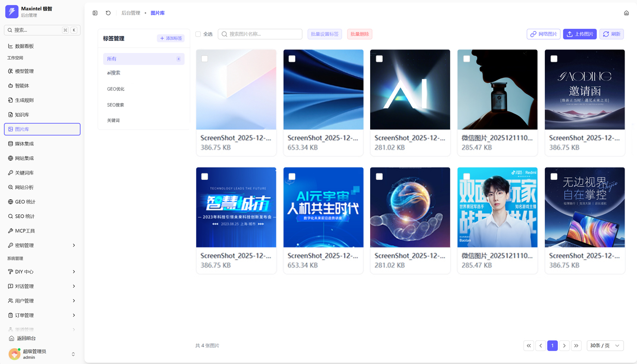Click the Maxintel logo icon
The height and width of the screenshot is (364, 637).
(x=12, y=12)
